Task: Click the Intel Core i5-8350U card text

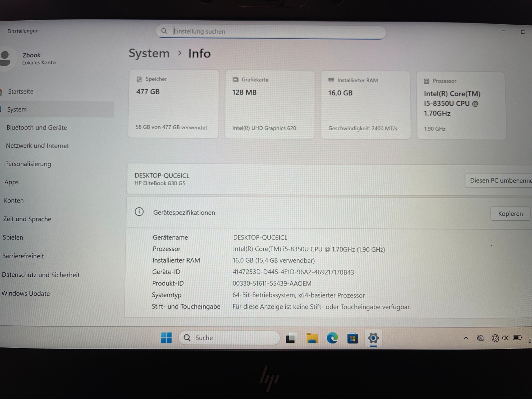Action: click(x=452, y=103)
